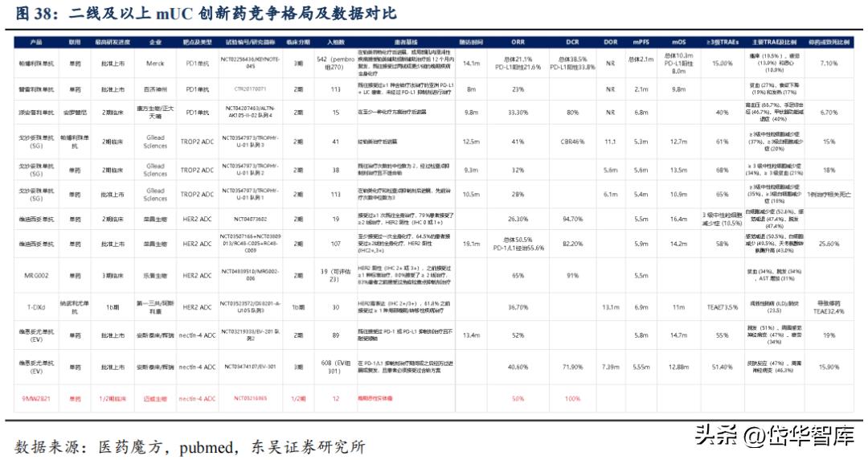Click the enrollment cell '608 (EV组301)'
This screenshot has width=868, height=460.
[x=335, y=367]
